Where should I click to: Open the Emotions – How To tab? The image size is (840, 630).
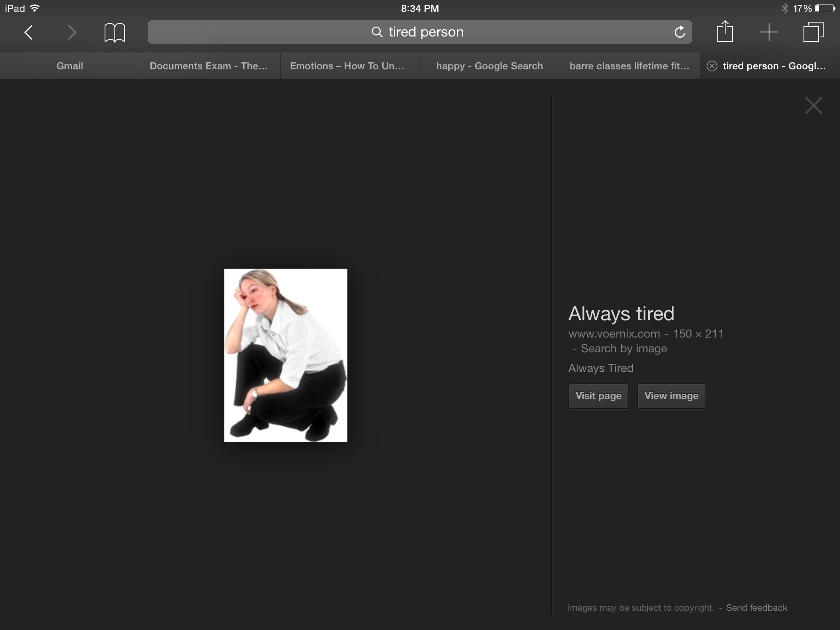pos(347,66)
